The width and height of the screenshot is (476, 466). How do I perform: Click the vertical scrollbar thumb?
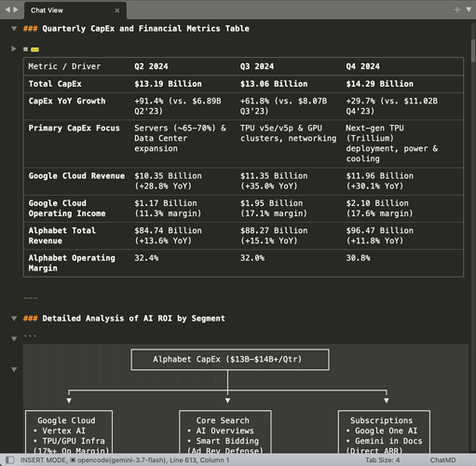click(473, 50)
